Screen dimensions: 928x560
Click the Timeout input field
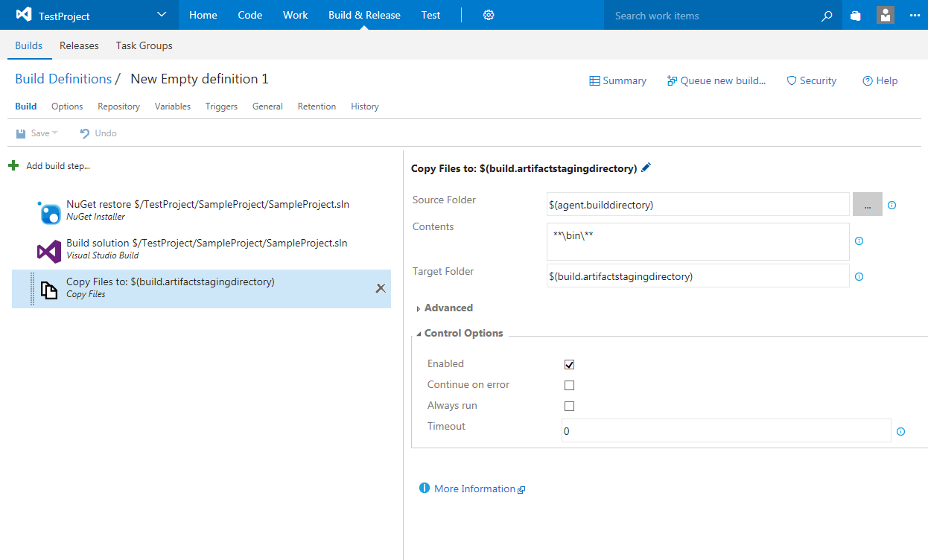(725, 431)
